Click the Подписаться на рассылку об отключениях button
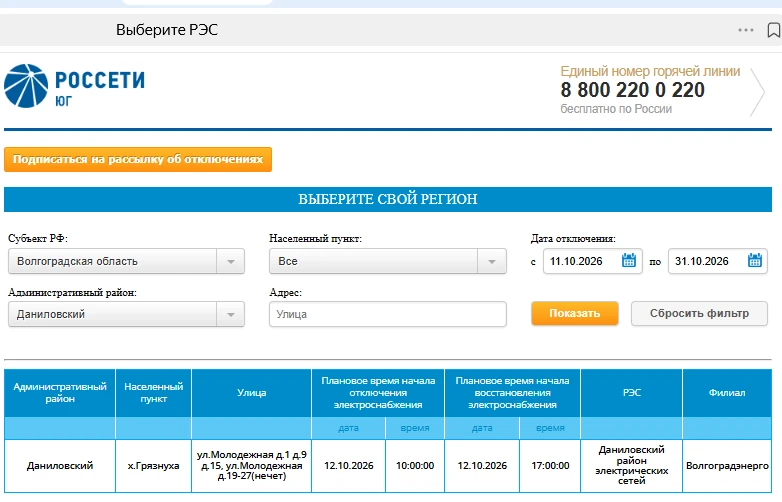 point(138,160)
